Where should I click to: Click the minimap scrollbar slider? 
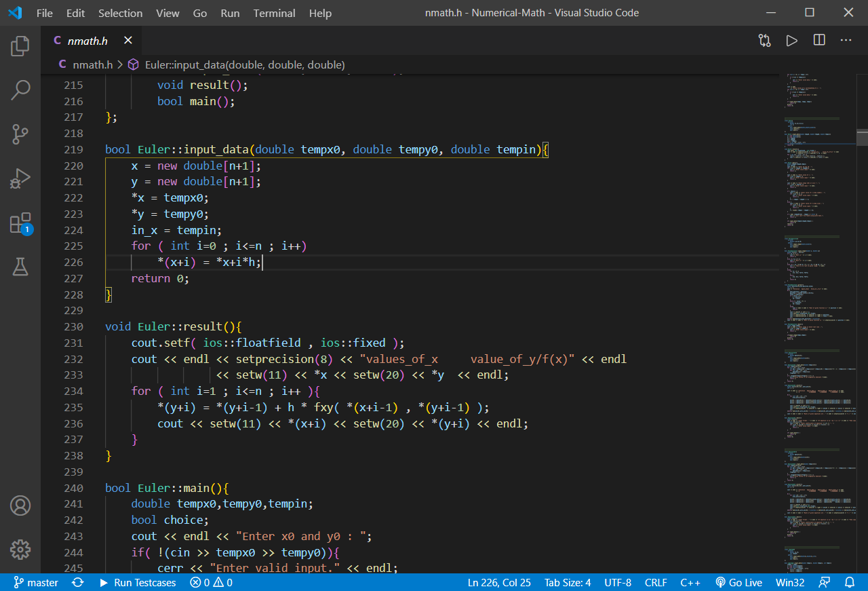tap(862, 136)
